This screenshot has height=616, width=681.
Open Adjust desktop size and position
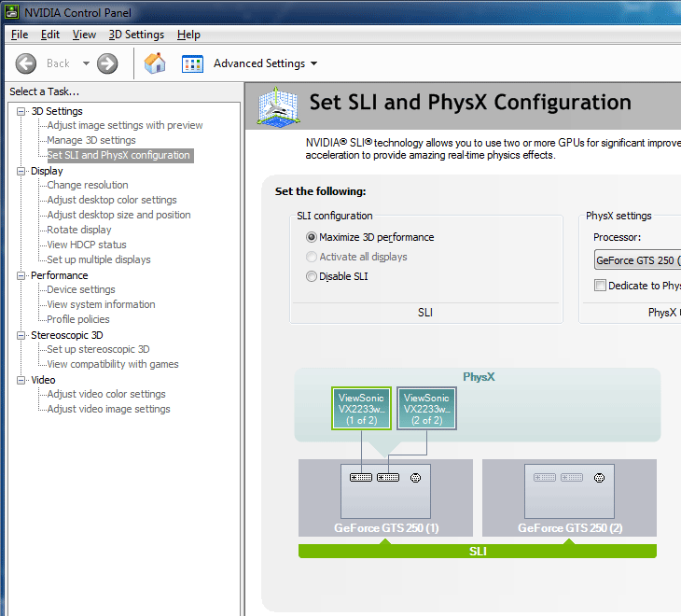(x=118, y=215)
